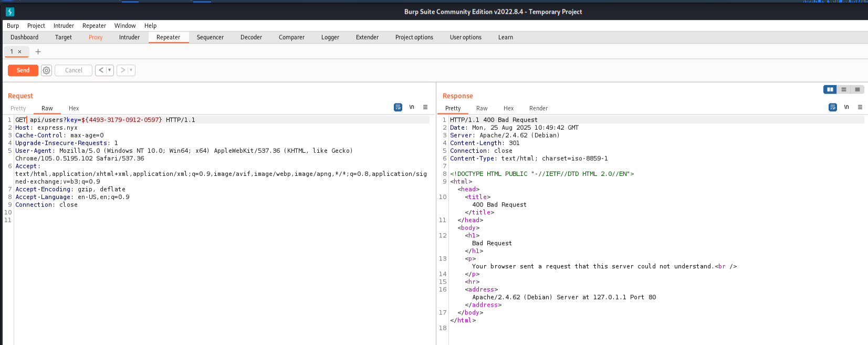Switch to the Decoder tool tab
Screen dimensions: 868x345
coord(251,37)
